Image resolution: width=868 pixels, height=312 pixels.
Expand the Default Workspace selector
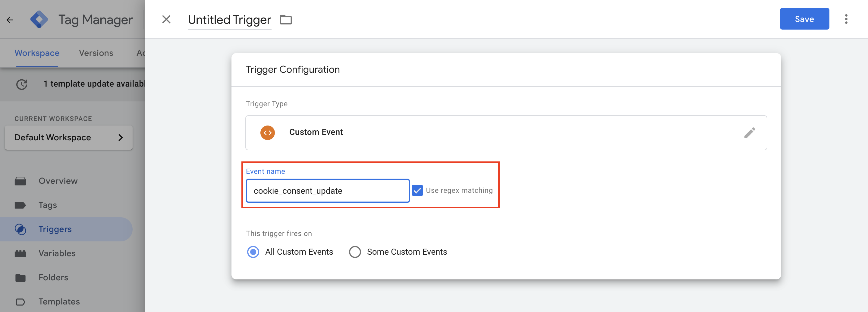click(x=68, y=137)
